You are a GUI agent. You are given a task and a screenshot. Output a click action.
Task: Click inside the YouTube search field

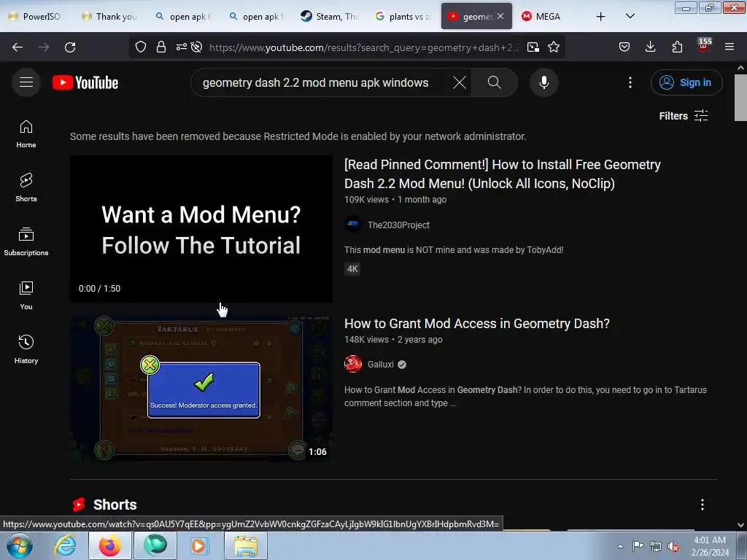coord(315,82)
